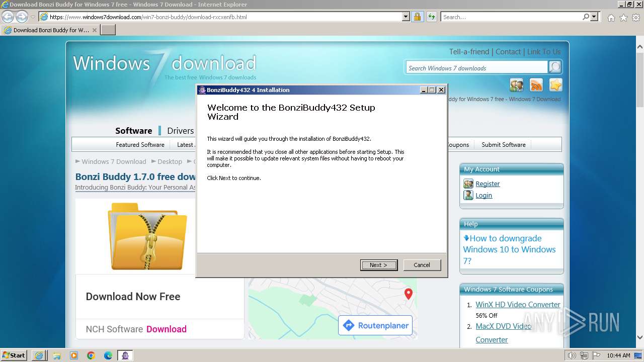Image resolution: width=644 pixels, height=362 pixels.
Task: Click the security lock icon
Action: pyautogui.click(x=417, y=17)
